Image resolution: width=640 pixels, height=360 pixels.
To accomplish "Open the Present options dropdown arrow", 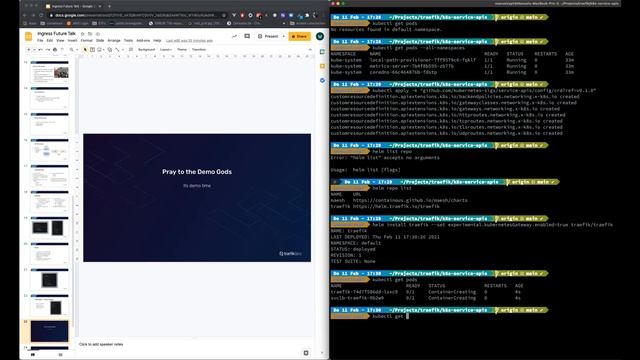I will [284, 36].
